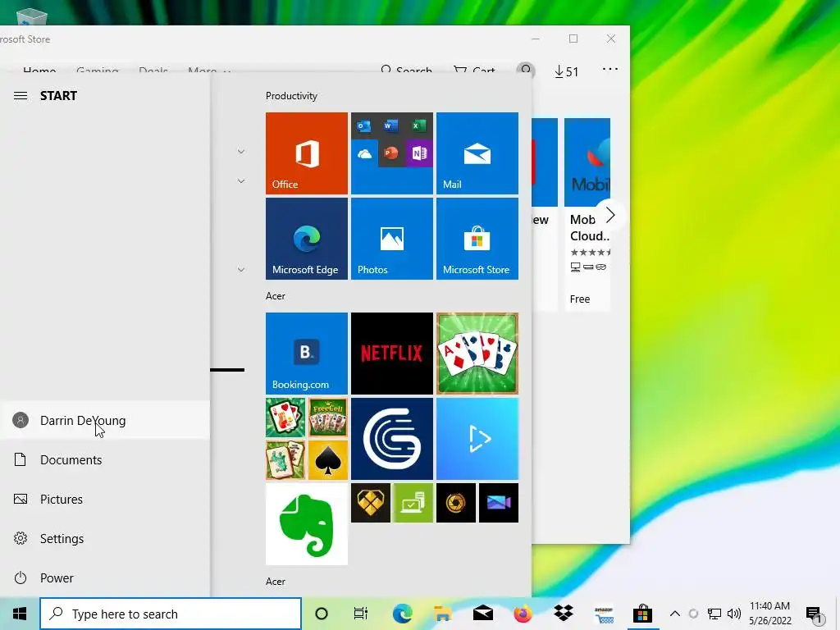Collapse the START hamburger menu
840x630 pixels.
point(21,96)
